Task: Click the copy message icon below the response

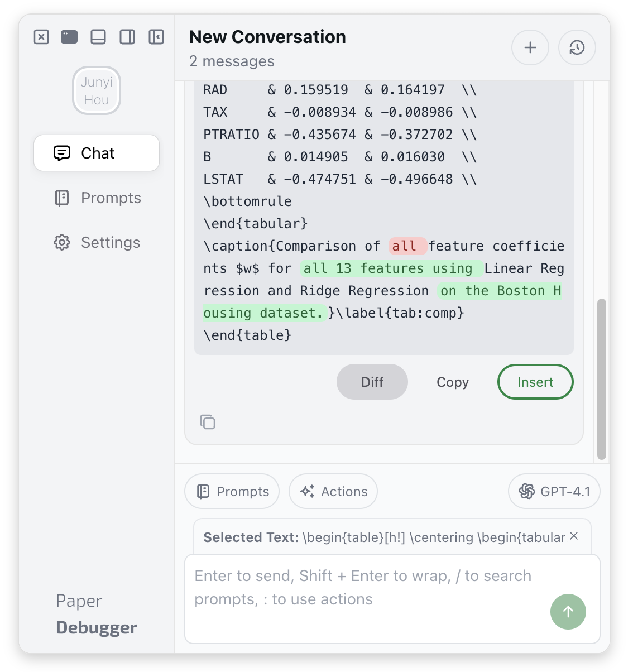Action: 208,422
